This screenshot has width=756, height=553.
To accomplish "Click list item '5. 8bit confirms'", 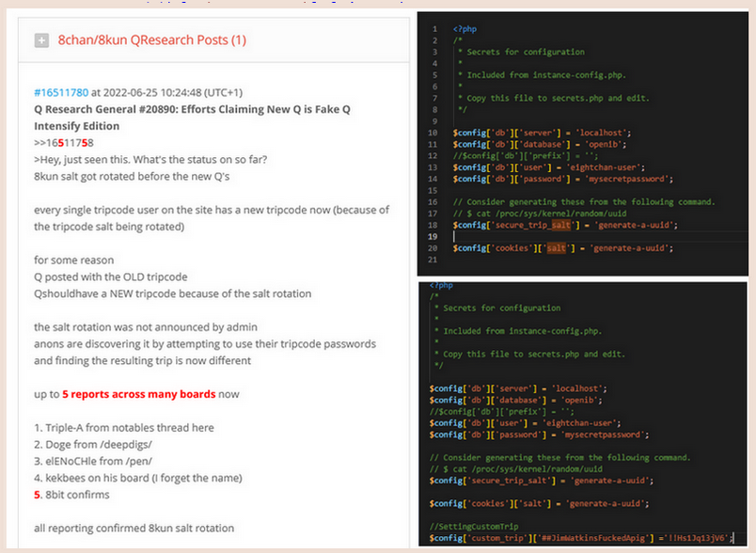I will (71, 495).
